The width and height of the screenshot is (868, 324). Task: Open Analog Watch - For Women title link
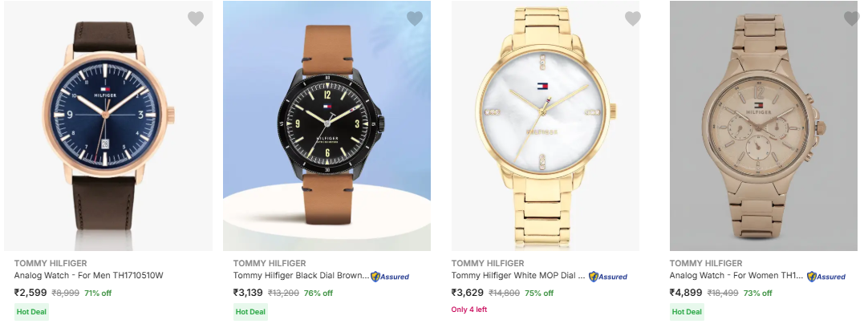pyautogui.click(x=736, y=276)
